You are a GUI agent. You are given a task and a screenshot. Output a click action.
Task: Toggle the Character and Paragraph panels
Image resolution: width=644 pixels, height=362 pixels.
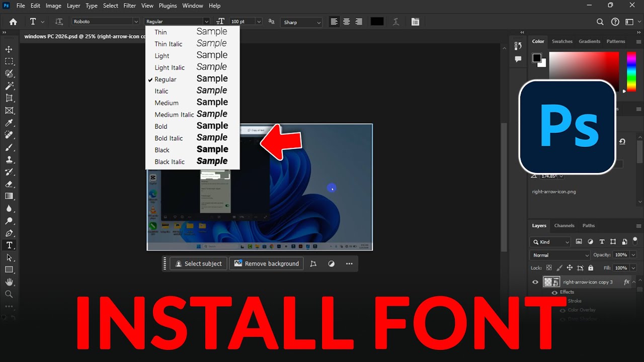(x=415, y=22)
